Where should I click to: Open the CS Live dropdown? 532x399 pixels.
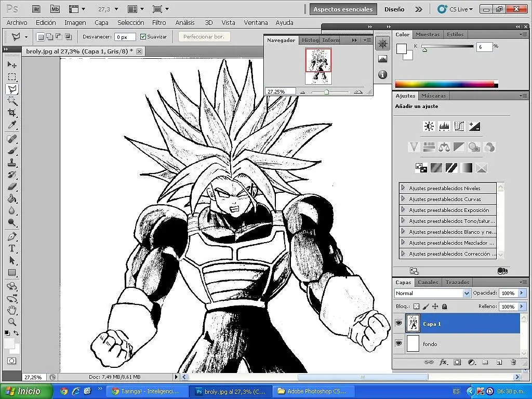pos(456,9)
